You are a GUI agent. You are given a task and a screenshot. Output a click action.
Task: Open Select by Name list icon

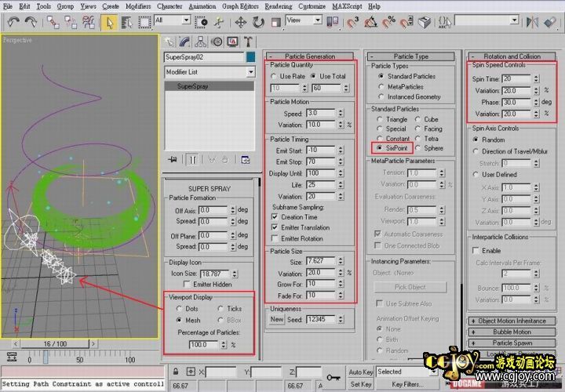click(x=126, y=22)
